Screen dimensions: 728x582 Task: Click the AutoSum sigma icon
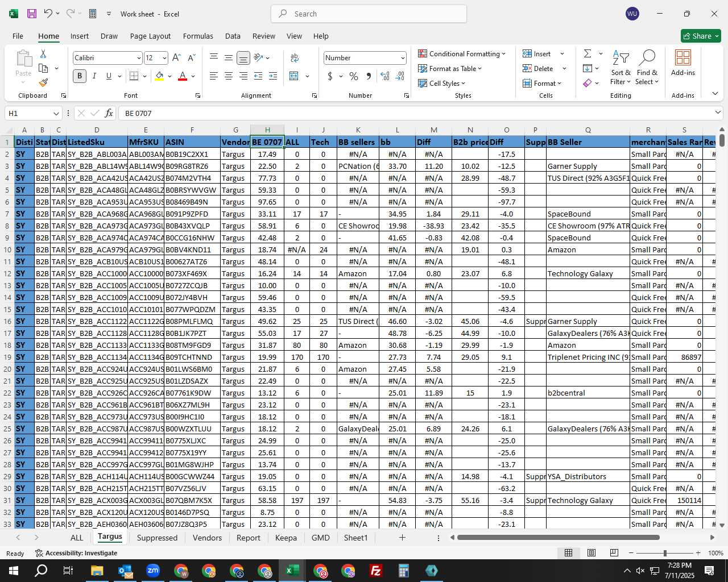pyautogui.click(x=588, y=53)
